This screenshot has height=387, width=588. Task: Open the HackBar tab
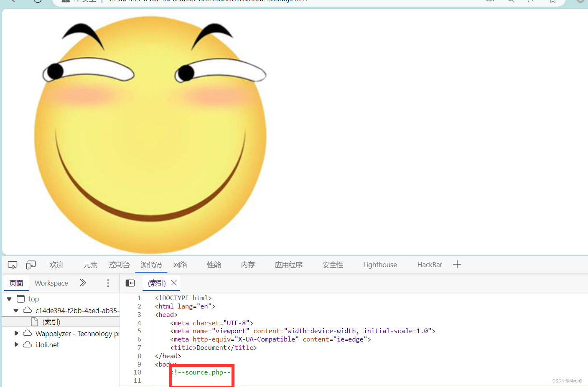(x=430, y=265)
